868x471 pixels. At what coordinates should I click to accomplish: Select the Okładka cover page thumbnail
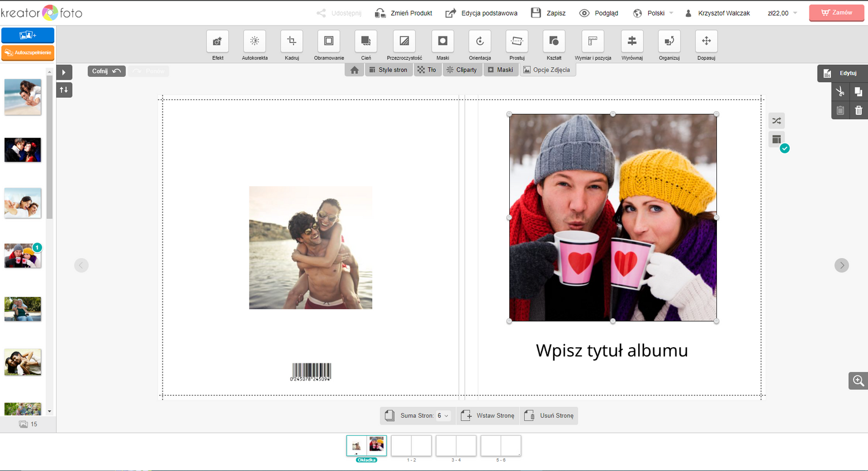point(367,446)
